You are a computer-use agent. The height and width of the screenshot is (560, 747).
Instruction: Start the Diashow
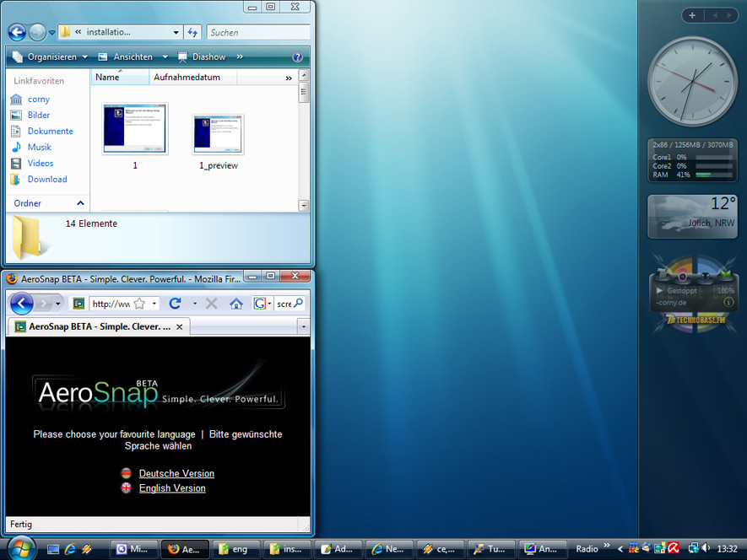202,57
